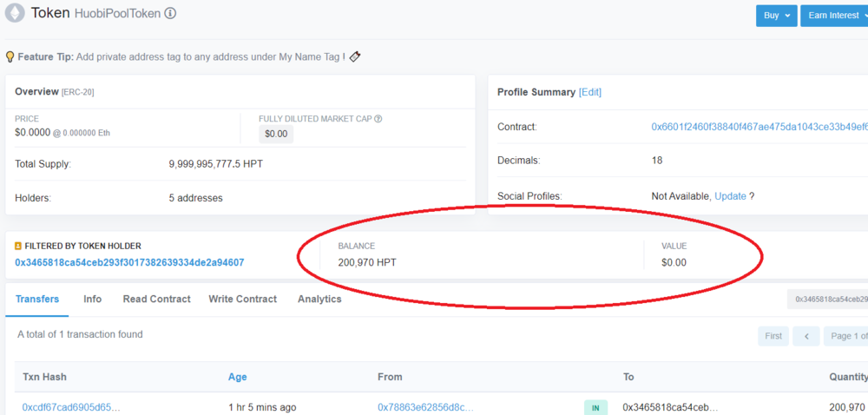Click the Not Available social profiles text
868x415 pixels.
coord(681,196)
